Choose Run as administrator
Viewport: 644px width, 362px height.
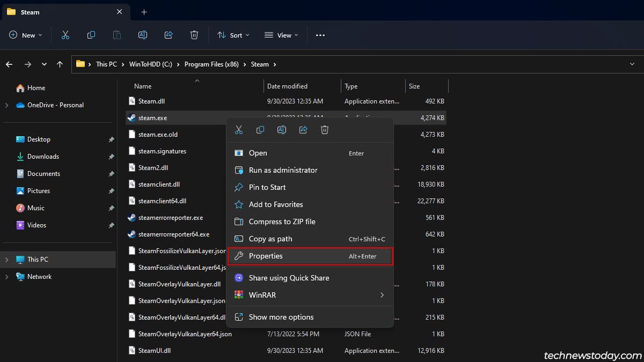pyautogui.click(x=310, y=170)
